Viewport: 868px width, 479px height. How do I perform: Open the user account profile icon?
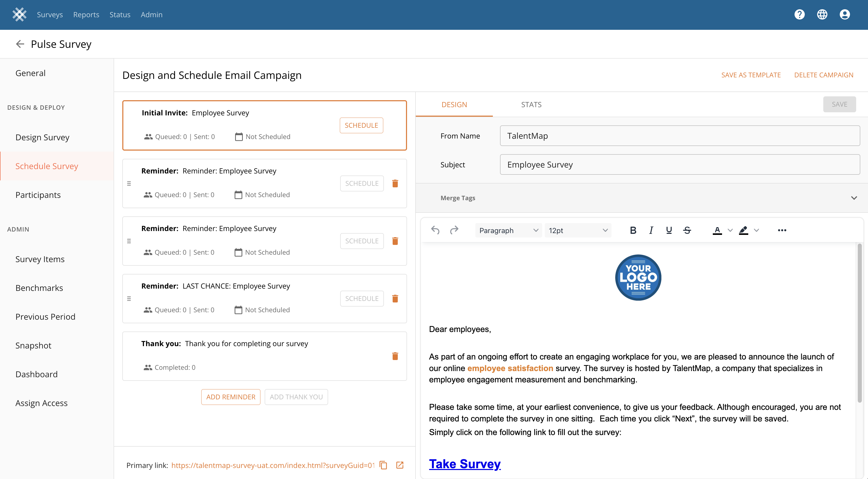click(844, 14)
